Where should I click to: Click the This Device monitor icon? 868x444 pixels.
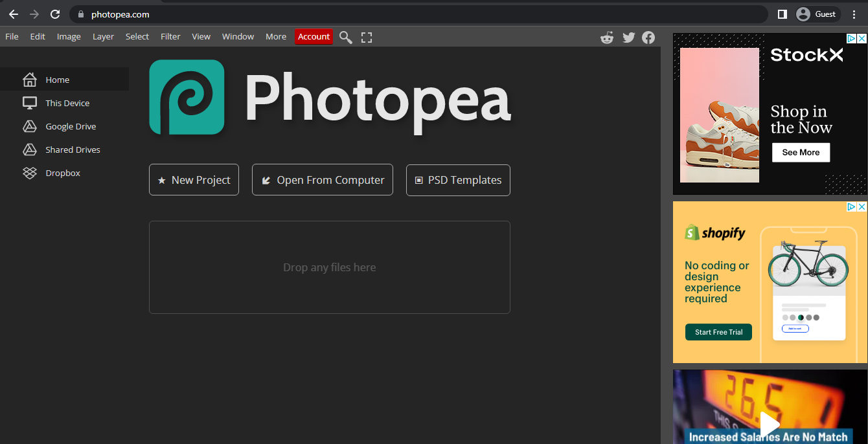tap(30, 103)
